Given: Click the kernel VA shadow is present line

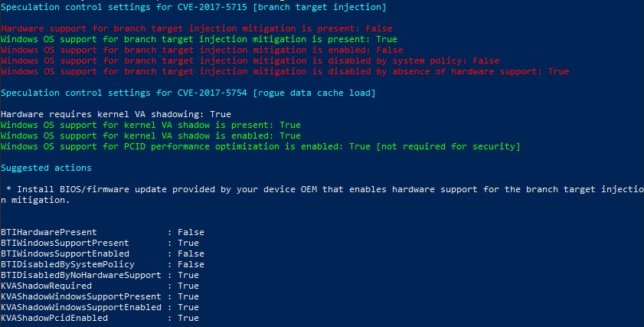Looking at the screenshot, I should point(151,125).
